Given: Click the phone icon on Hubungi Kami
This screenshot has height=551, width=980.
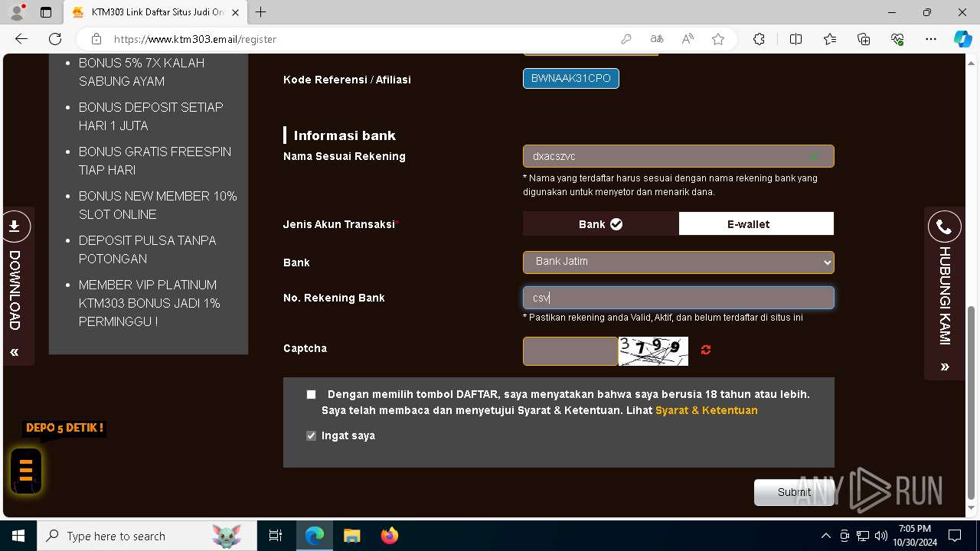Looking at the screenshot, I should (x=945, y=227).
